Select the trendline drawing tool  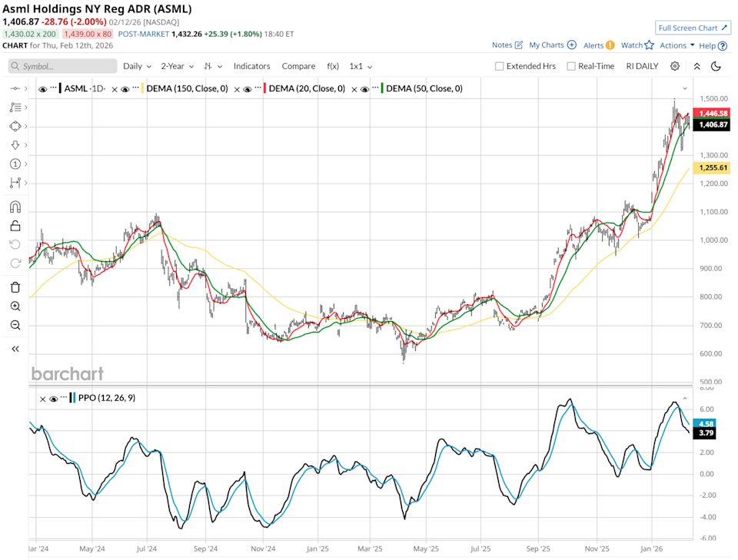(14, 88)
